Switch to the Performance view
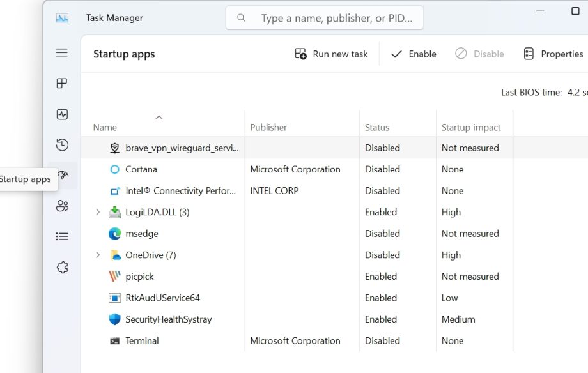Viewport: 588px width, 373px height. (61, 114)
